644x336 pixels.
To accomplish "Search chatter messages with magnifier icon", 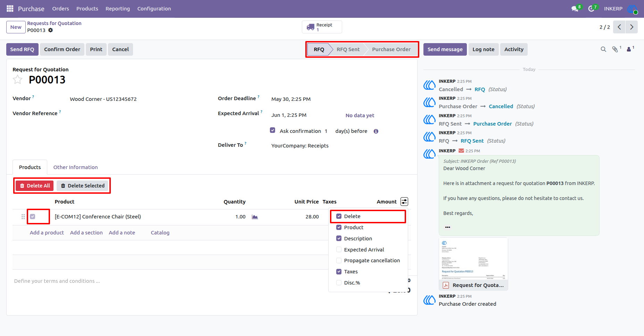I will click(603, 49).
